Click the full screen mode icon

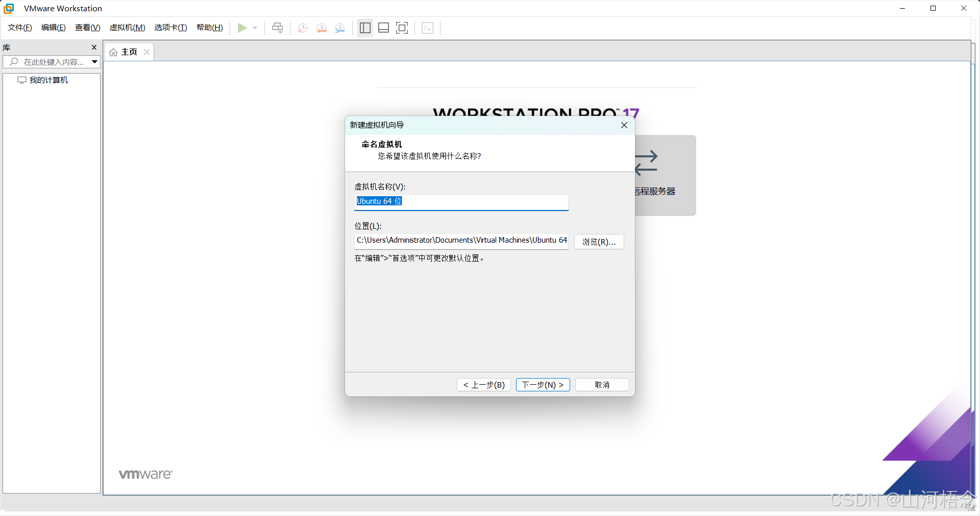pyautogui.click(x=402, y=28)
